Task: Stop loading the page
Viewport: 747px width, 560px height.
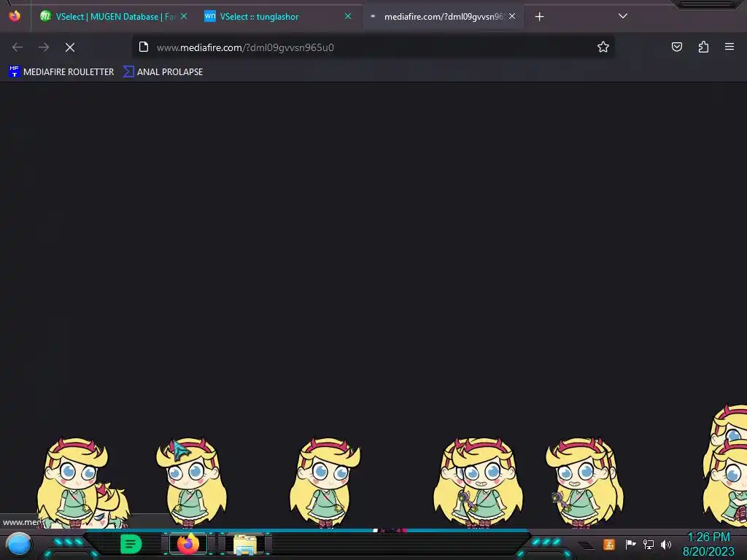Action: pos(70,47)
